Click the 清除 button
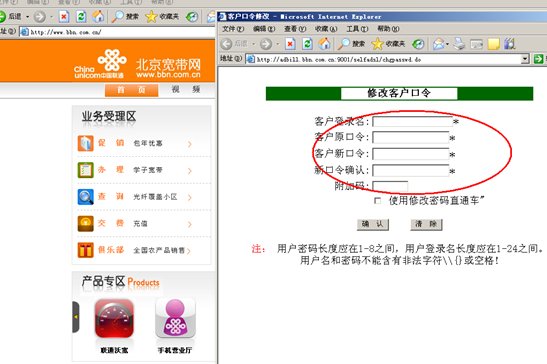Screen dimensions: 547x364 coord(426,224)
